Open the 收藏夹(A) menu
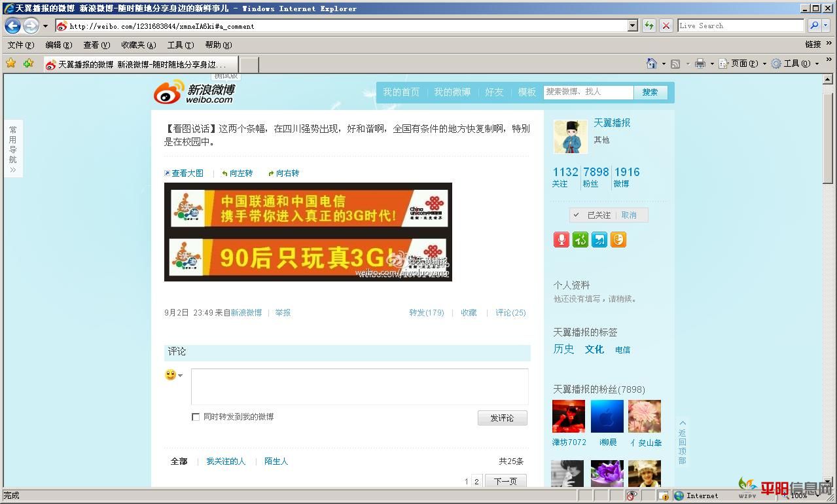The height and width of the screenshot is (504, 837). [138, 45]
